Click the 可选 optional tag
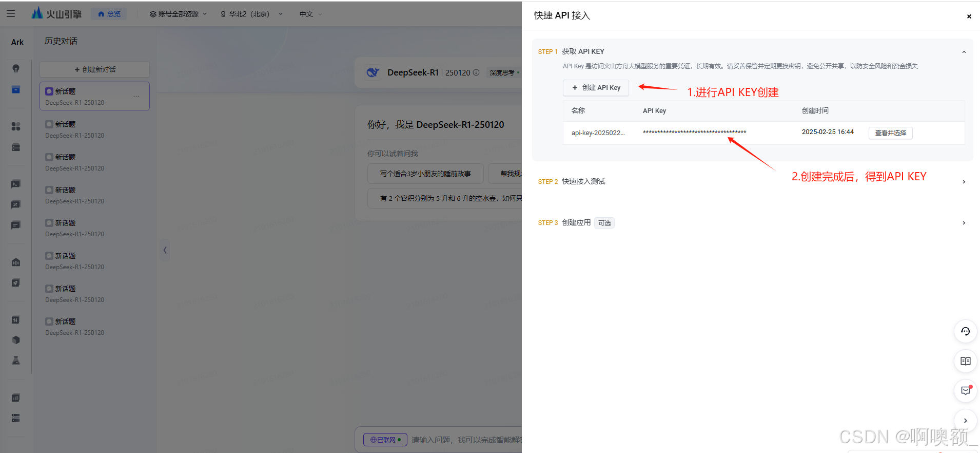The height and width of the screenshot is (453, 980). tap(604, 223)
